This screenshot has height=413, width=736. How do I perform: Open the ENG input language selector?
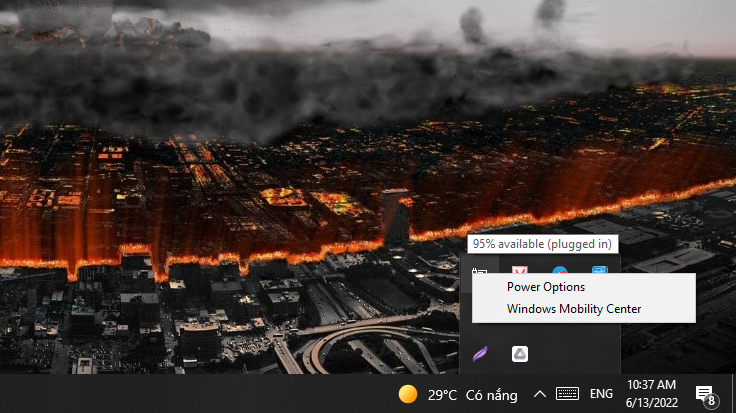(601, 394)
